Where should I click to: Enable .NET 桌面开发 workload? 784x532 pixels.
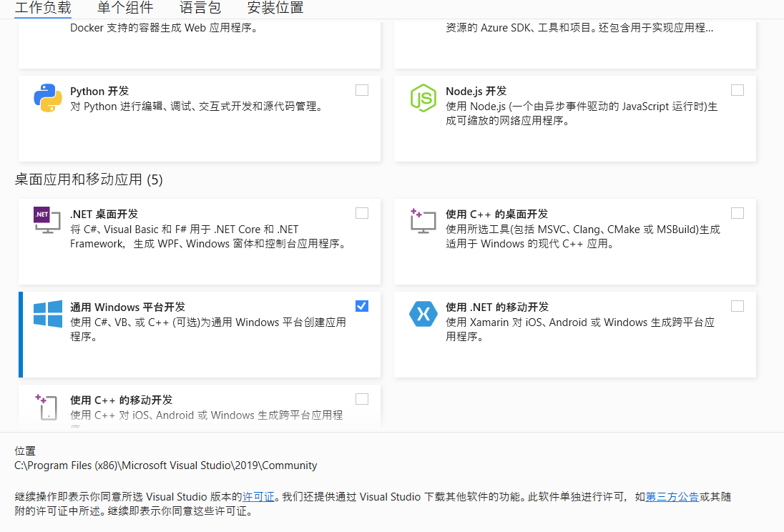(x=362, y=212)
